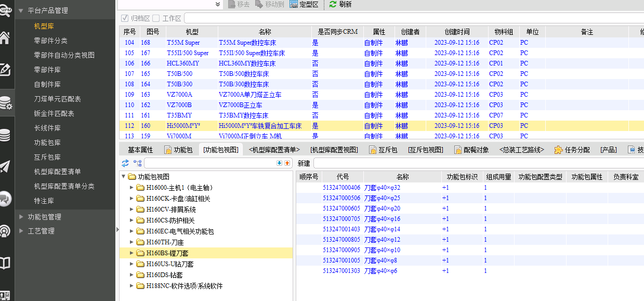
Task: Click the paper plane icon in sidebar
Action: tap(5, 166)
